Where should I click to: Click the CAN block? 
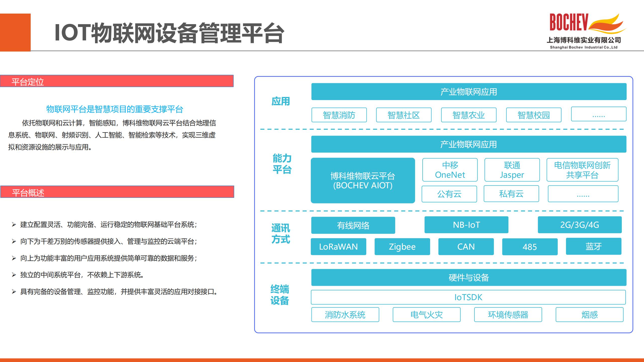tap(466, 247)
